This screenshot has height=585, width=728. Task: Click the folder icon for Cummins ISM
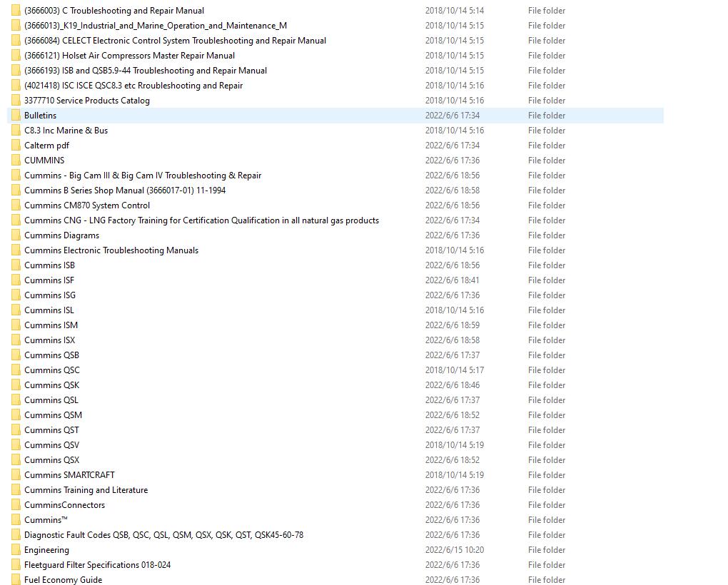click(16, 325)
